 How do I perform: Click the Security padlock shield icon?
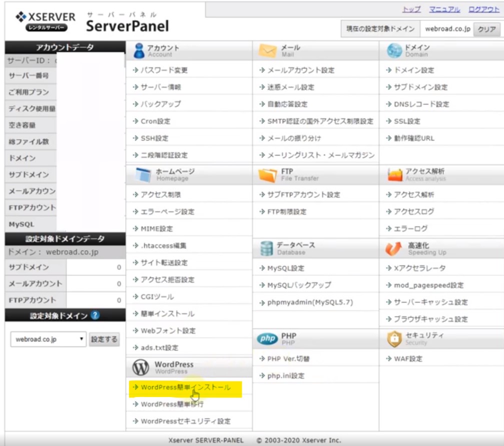click(x=394, y=339)
